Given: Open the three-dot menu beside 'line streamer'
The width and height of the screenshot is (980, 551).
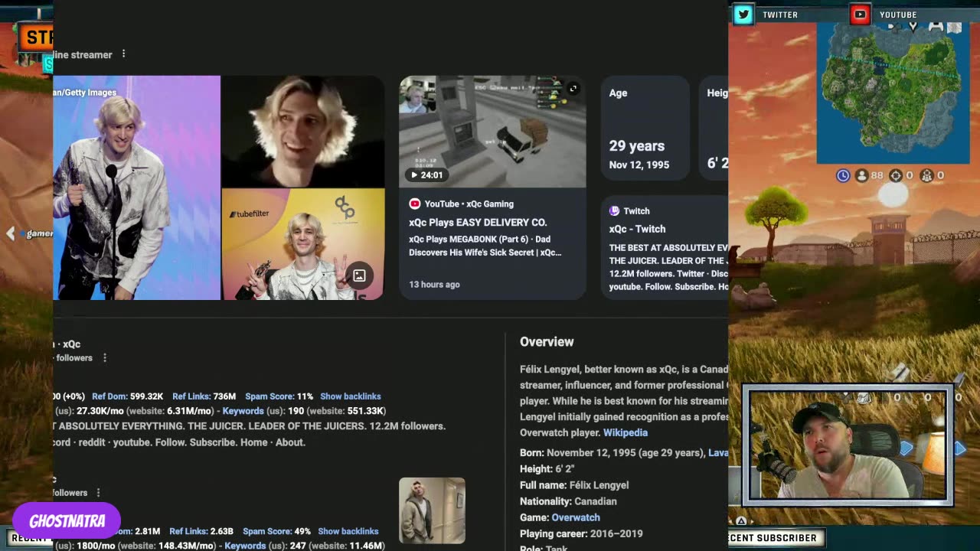Looking at the screenshot, I should coord(123,54).
